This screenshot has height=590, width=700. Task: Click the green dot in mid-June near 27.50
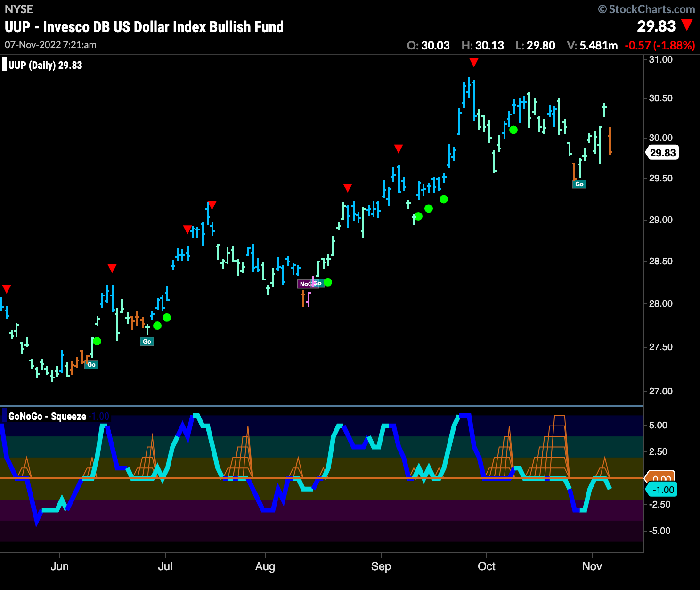point(97,341)
